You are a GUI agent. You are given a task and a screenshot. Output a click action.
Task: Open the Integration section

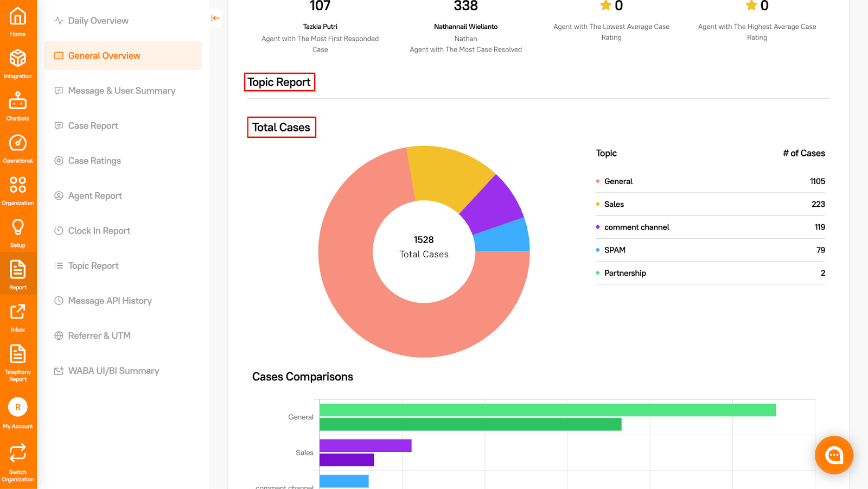click(18, 63)
